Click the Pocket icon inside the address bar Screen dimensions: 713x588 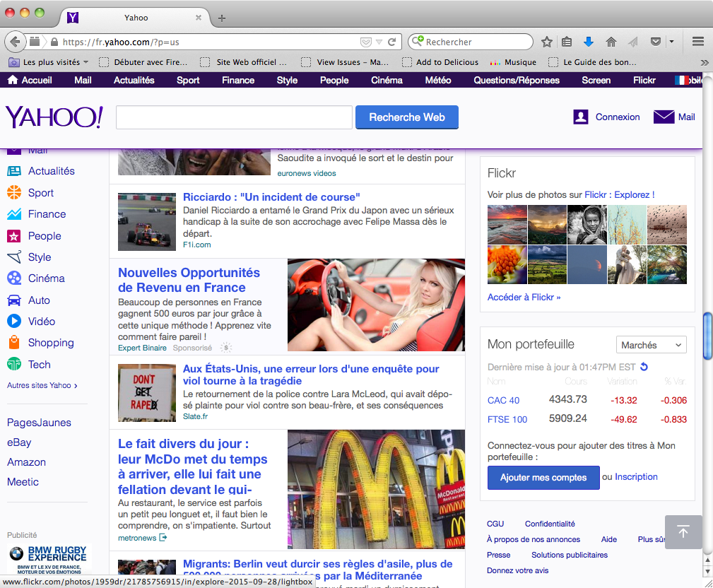pyautogui.click(x=365, y=42)
